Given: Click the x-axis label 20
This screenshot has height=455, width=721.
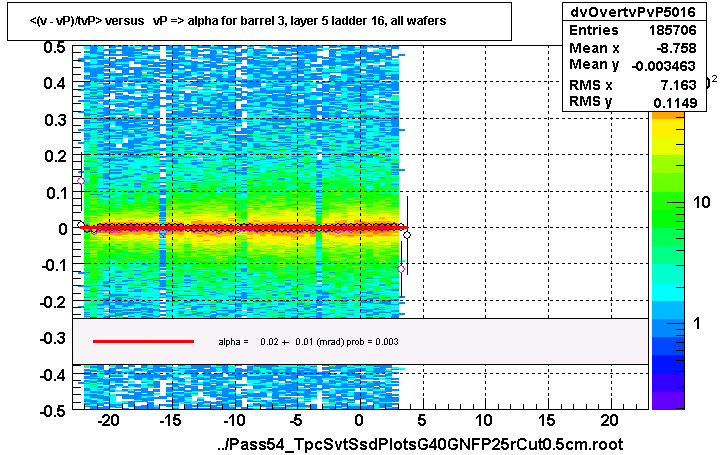Looking at the screenshot, I should point(610,420).
